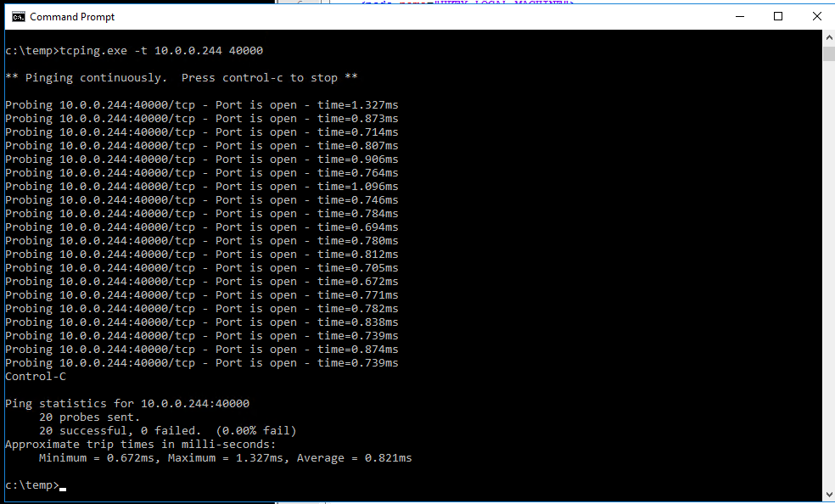The image size is (835, 504).
Task: Click the "20 probes sent." line
Action: [89, 417]
